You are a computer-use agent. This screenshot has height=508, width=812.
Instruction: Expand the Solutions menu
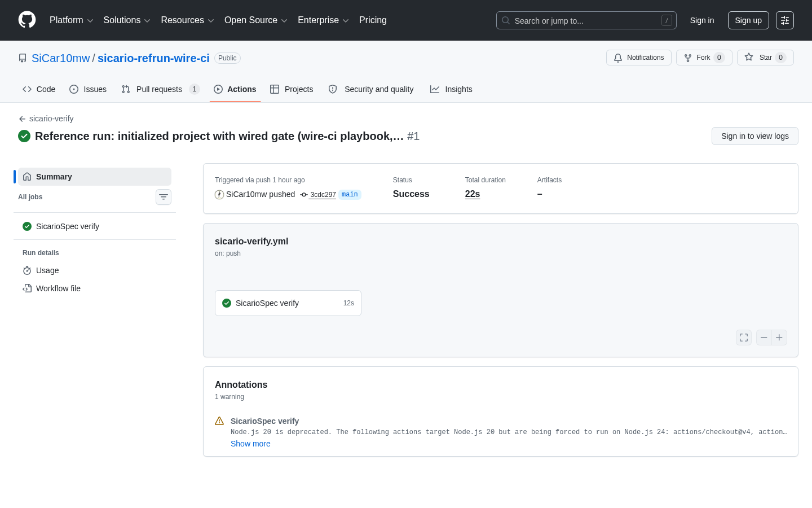coord(127,20)
